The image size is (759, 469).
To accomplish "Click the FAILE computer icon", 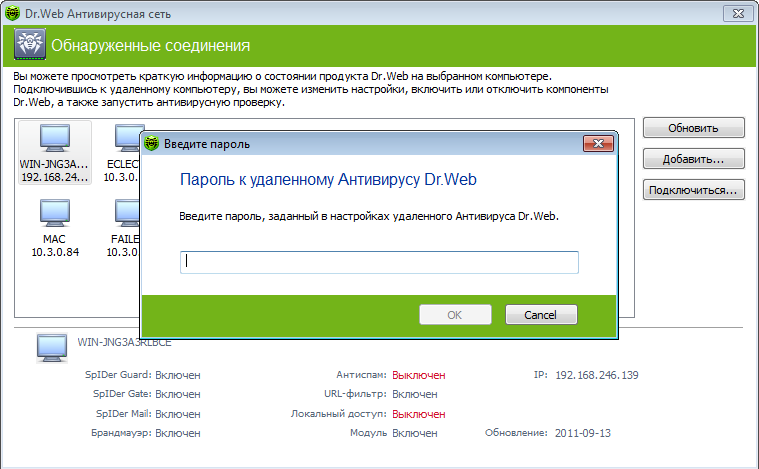I will pos(128,214).
